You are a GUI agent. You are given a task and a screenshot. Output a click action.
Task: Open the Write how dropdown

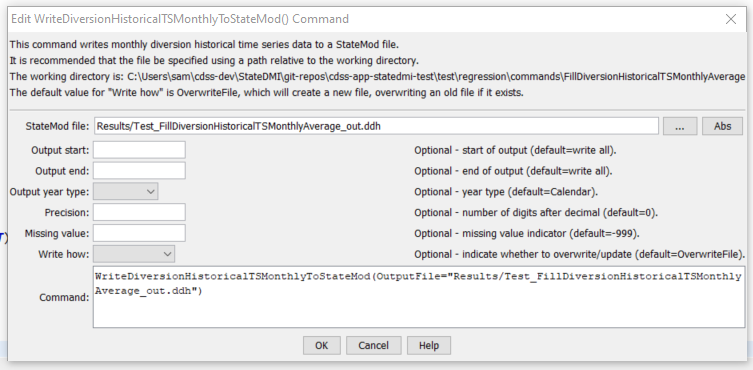(134, 254)
